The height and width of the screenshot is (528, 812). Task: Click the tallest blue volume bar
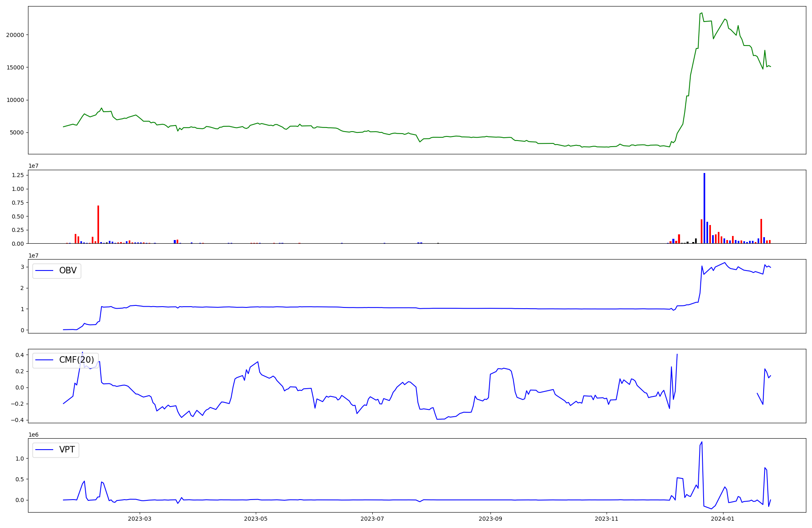coord(704,208)
